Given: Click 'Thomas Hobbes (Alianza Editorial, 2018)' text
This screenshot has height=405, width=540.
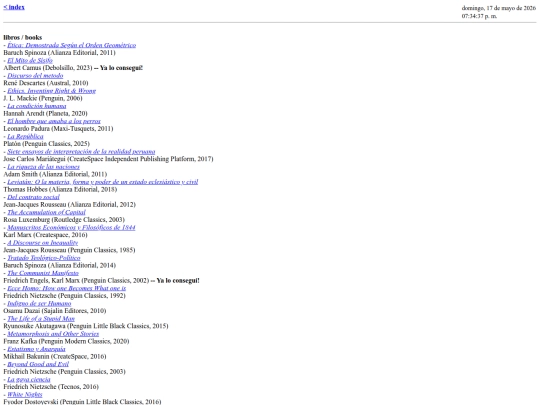Looking at the screenshot, I should pos(60,189).
